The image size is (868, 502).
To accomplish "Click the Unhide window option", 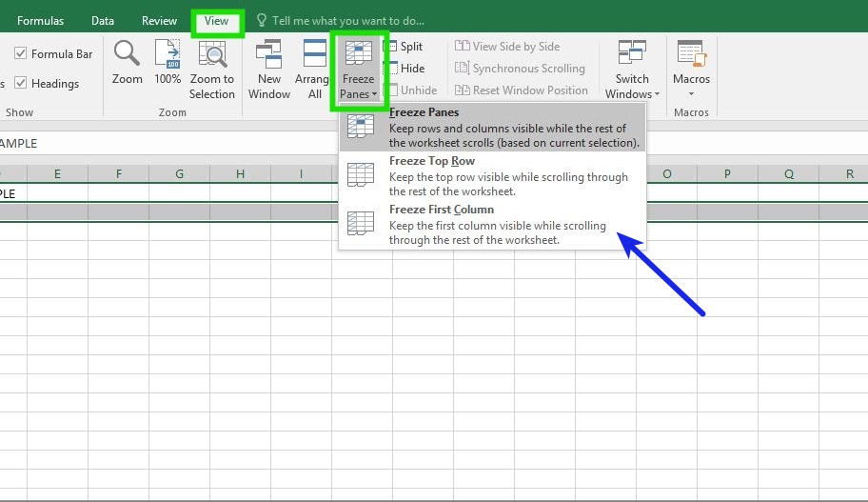I will (412, 90).
